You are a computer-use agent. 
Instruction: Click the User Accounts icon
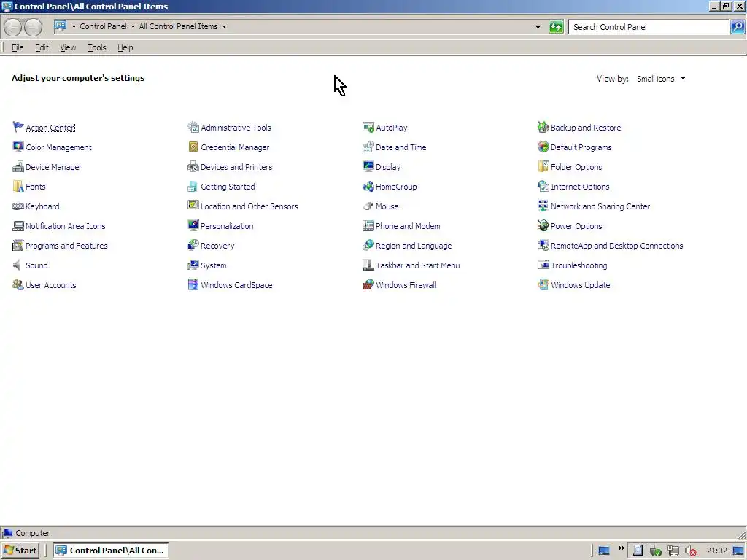(18, 285)
